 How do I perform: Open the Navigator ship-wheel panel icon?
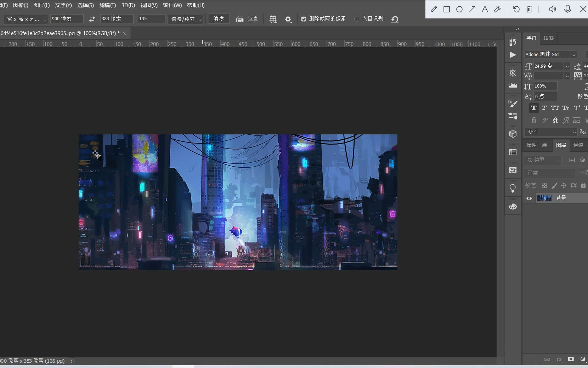click(x=513, y=73)
